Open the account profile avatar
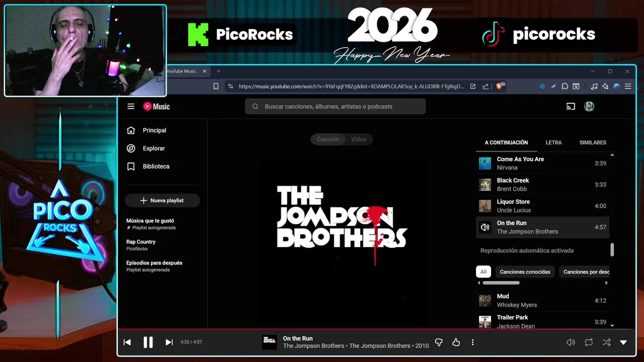This screenshot has width=644, height=362. click(x=589, y=106)
